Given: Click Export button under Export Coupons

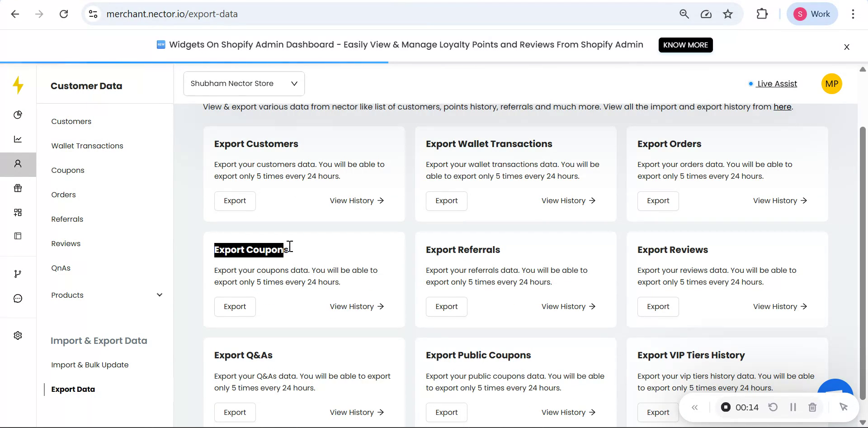Looking at the screenshot, I should (x=235, y=307).
